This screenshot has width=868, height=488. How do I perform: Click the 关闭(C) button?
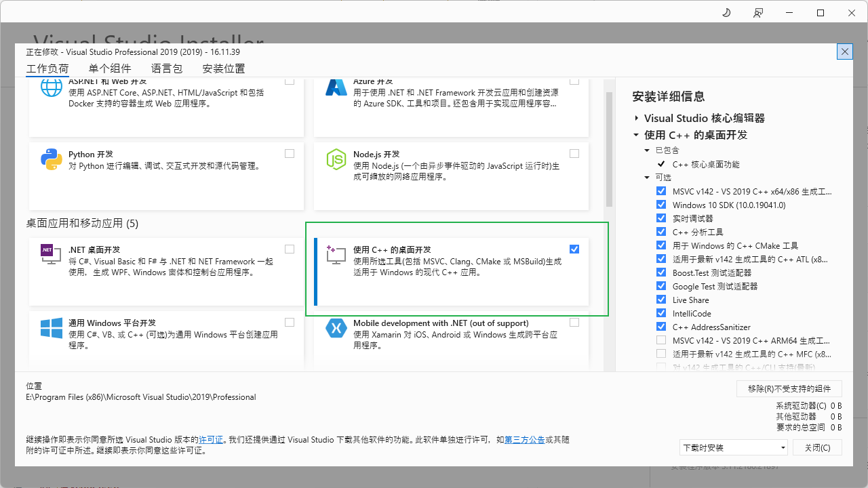817,447
